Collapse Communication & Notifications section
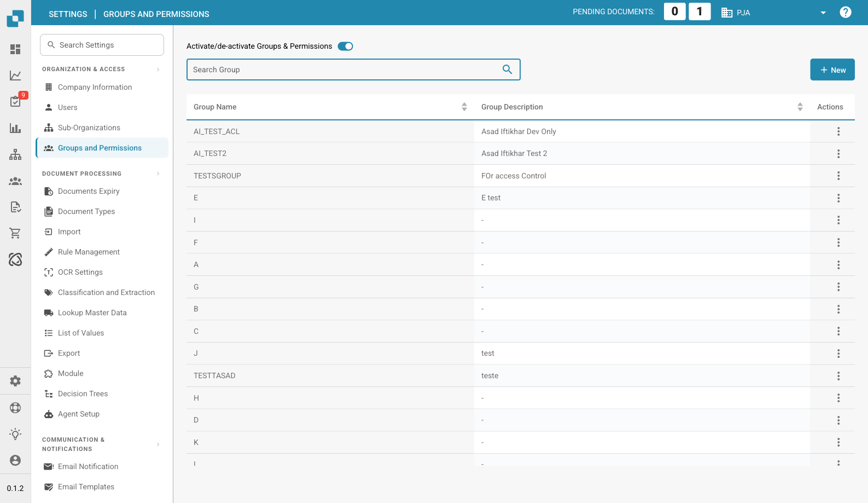Image resolution: width=868 pixels, height=503 pixels. [158, 444]
